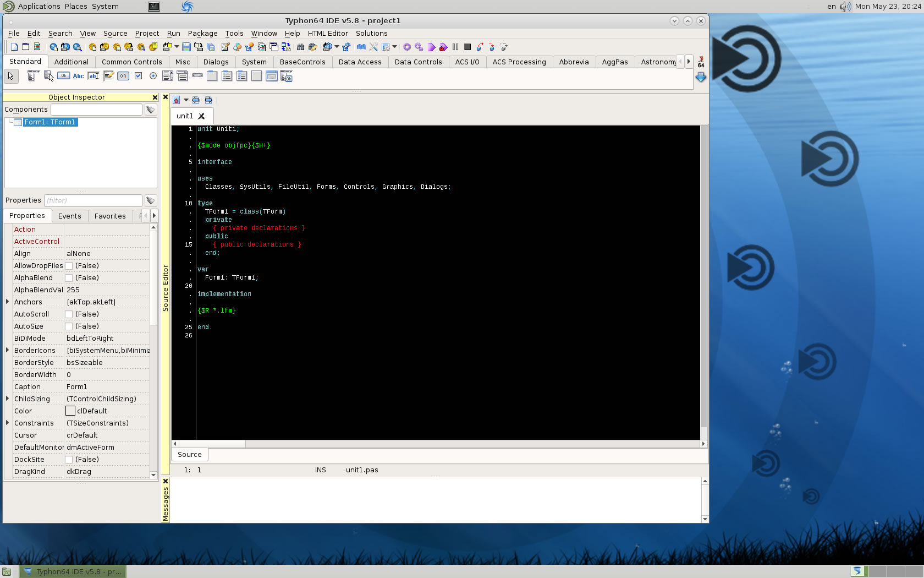The height and width of the screenshot is (578, 924).
Task: Select the TEdit palette component
Action: [94, 76]
